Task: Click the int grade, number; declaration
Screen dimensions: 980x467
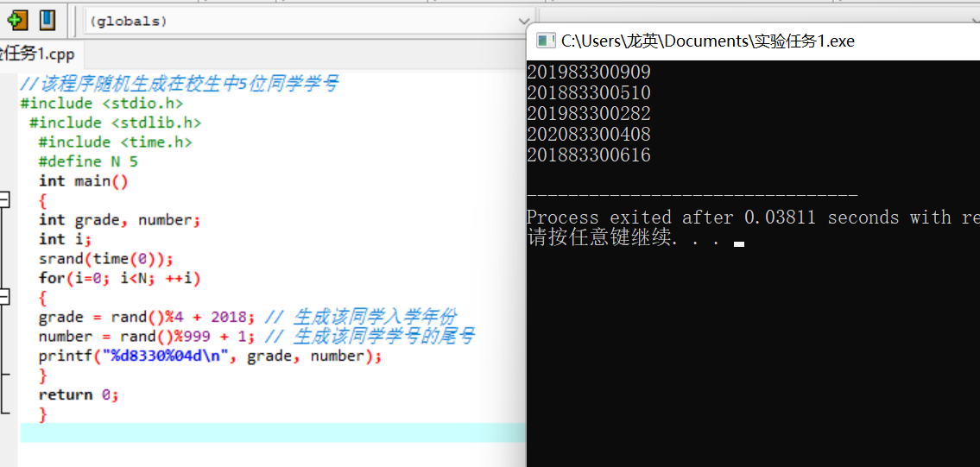Action: point(119,220)
